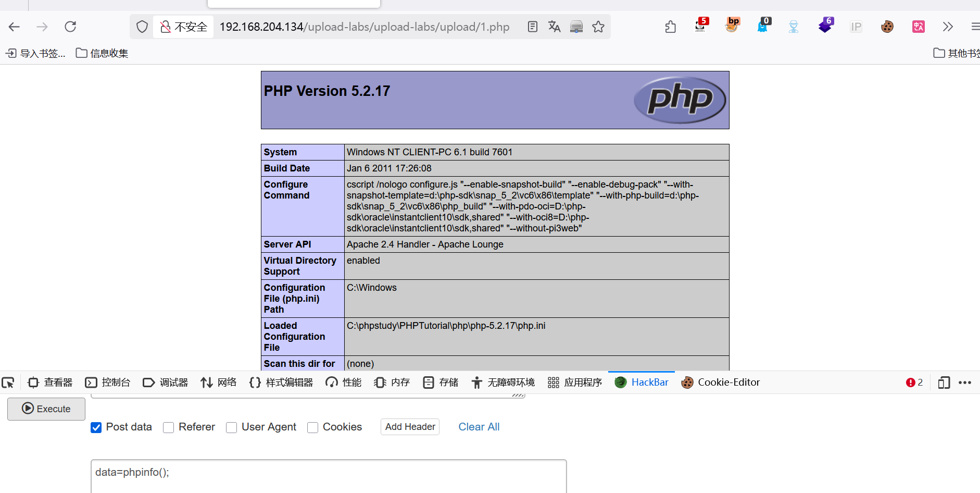Switch to the 查看器 inspector tab
The width and height of the screenshot is (980, 493).
pos(50,383)
